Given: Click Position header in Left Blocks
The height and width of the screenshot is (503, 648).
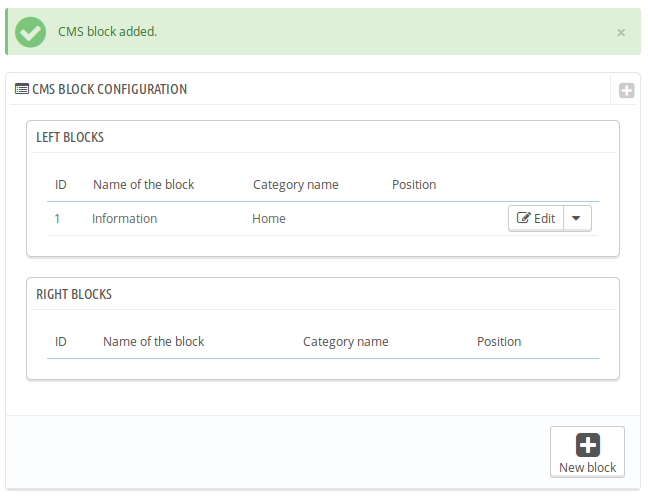Looking at the screenshot, I should point(413,184).
